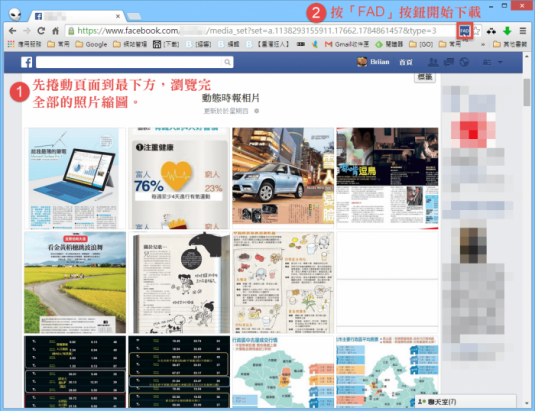535x411 pixels.
Task: Expand the Facebook account dropdown arrow
Action: tap(500, 62)
